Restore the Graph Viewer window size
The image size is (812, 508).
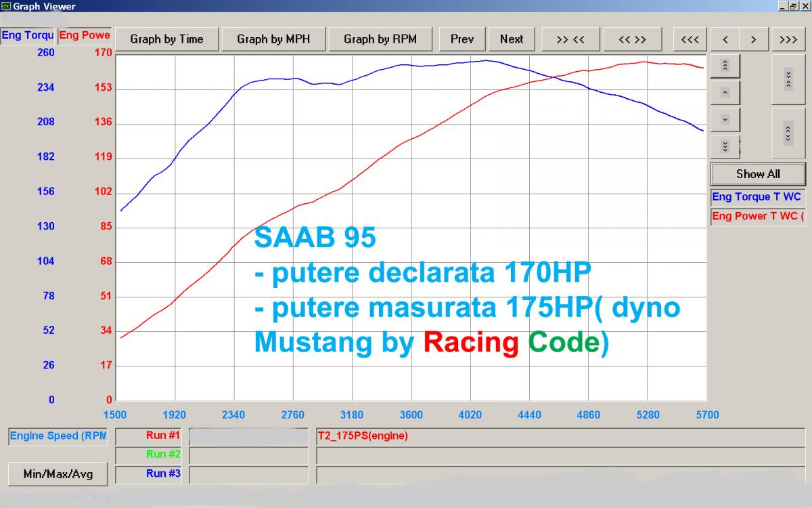(x=794, y=6)
